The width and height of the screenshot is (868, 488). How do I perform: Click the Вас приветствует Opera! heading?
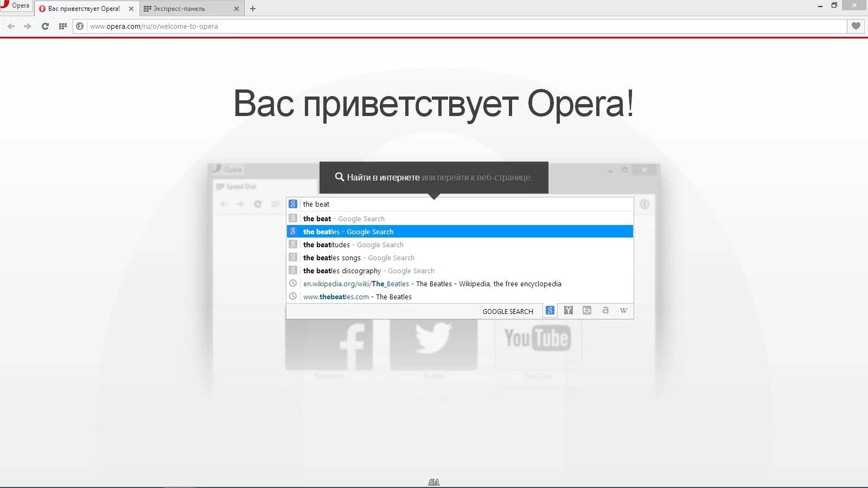[x=433, y=103]
